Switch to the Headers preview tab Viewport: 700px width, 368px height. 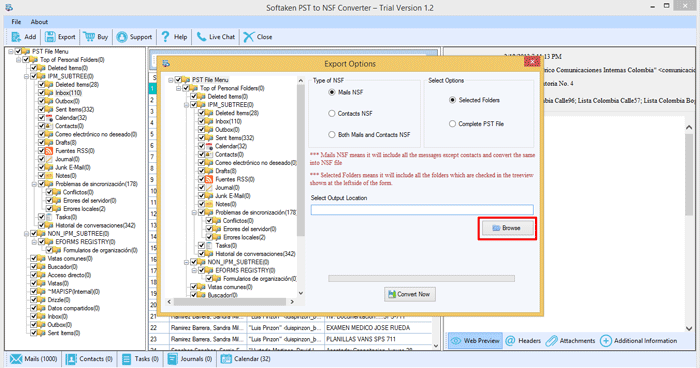[x=523, y=341]
